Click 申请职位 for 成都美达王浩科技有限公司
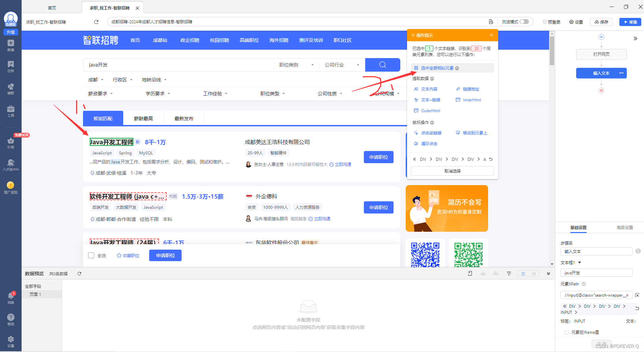The width and height of the screenshot is (644, 352). (379, 157)
